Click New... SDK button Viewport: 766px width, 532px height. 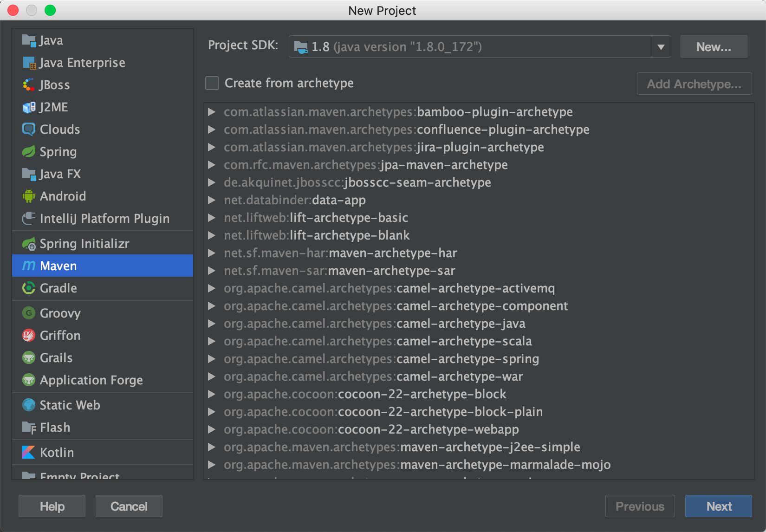714,47
